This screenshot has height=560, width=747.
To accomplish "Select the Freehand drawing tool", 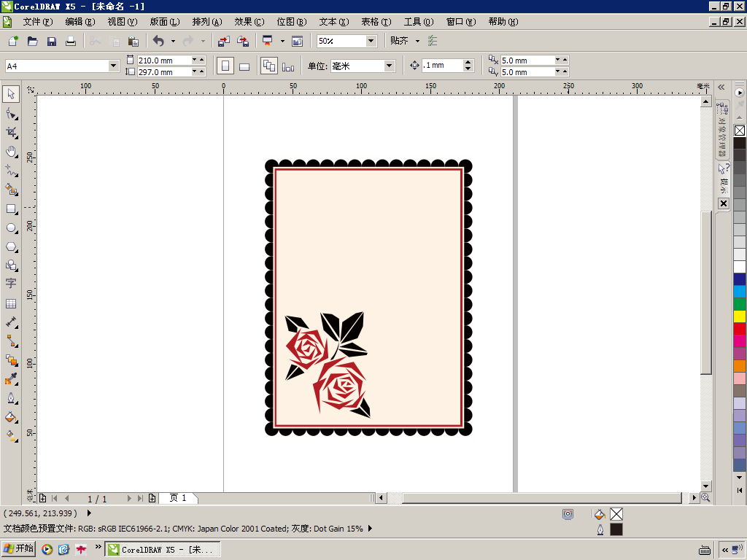I will pos(11,171).
